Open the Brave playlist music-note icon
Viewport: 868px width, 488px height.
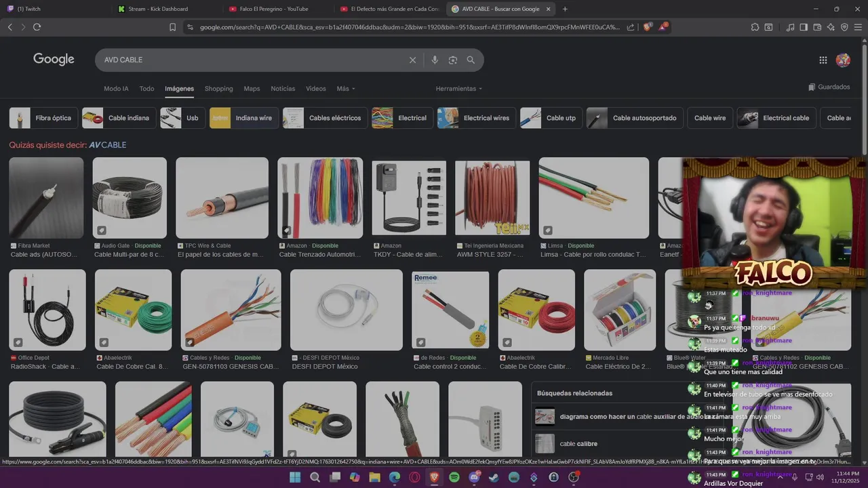tap(790, 27)
